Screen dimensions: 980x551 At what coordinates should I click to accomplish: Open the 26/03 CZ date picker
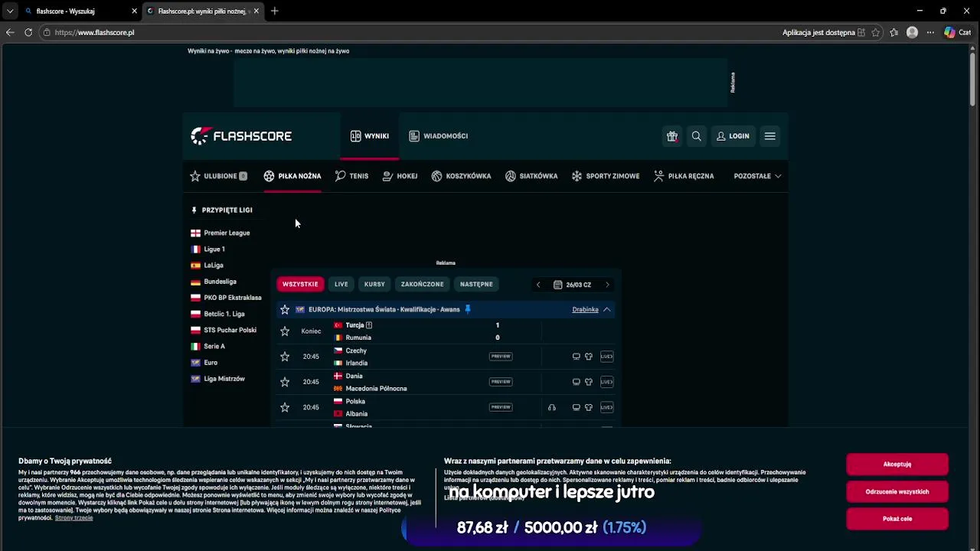[x=573, y=285]
